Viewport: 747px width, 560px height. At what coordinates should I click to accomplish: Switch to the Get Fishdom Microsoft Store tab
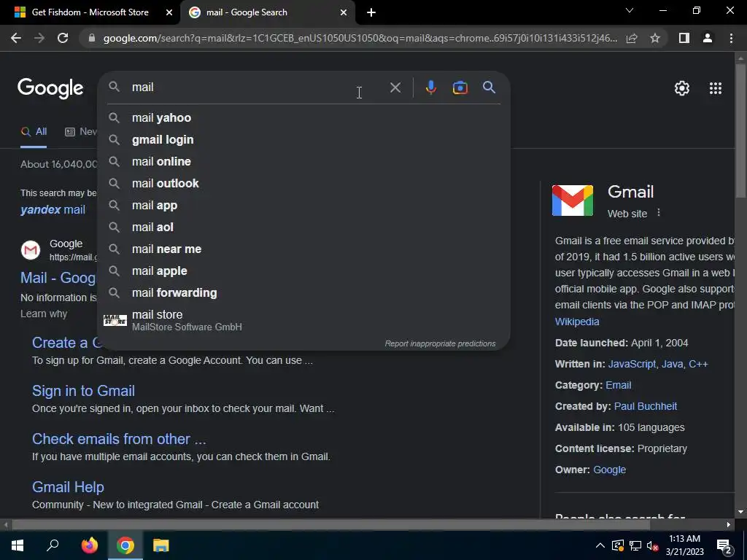90,12
